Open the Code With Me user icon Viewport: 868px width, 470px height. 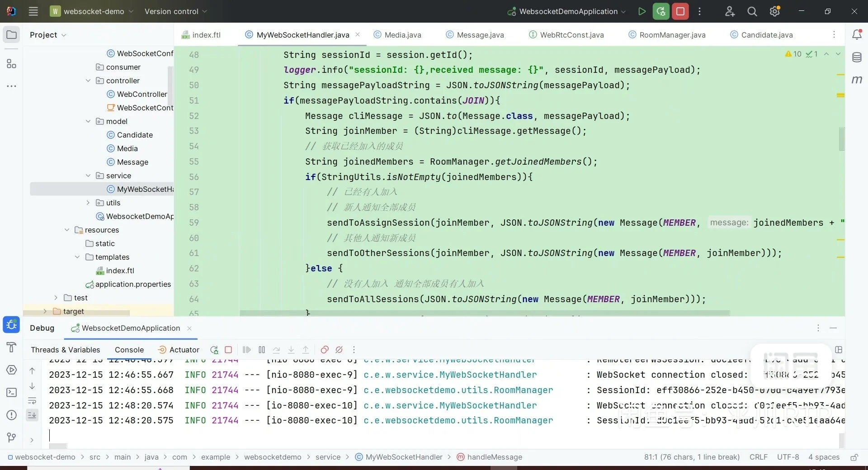[730, 11]
